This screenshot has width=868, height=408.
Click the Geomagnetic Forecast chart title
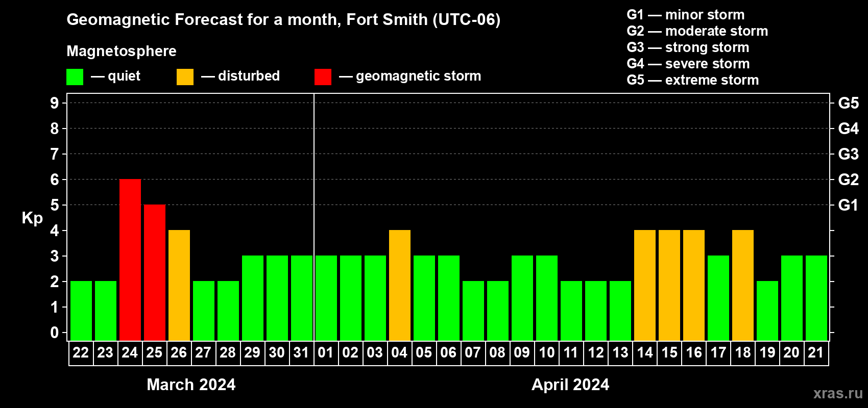[283, 20]
